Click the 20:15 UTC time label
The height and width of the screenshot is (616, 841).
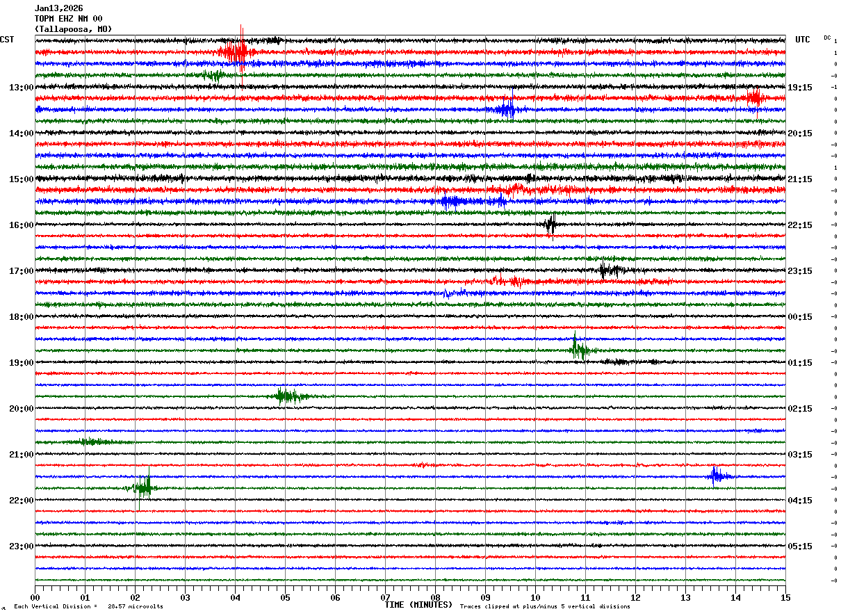[x=800, y=133]
